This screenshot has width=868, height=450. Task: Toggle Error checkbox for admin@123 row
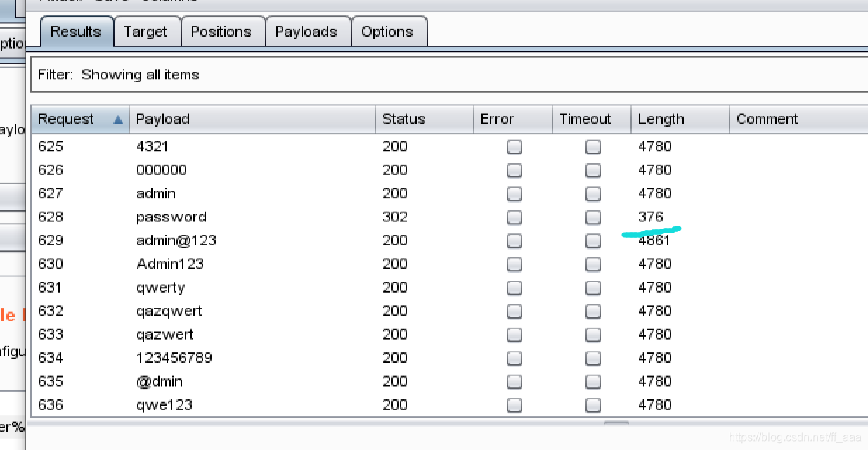tap(514, 240)
